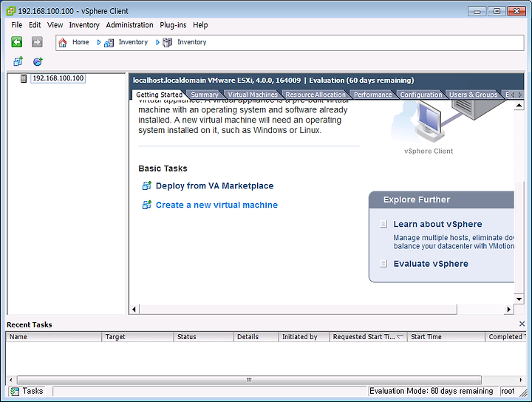
Task: Open the File menu
Action: pos(16,25)
